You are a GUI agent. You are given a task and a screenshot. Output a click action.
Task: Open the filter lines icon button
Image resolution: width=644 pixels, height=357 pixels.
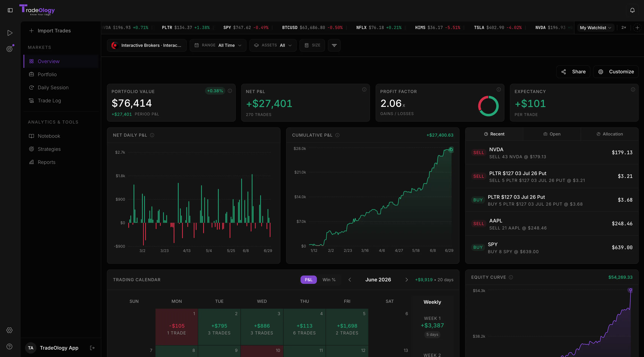(334, 45)
